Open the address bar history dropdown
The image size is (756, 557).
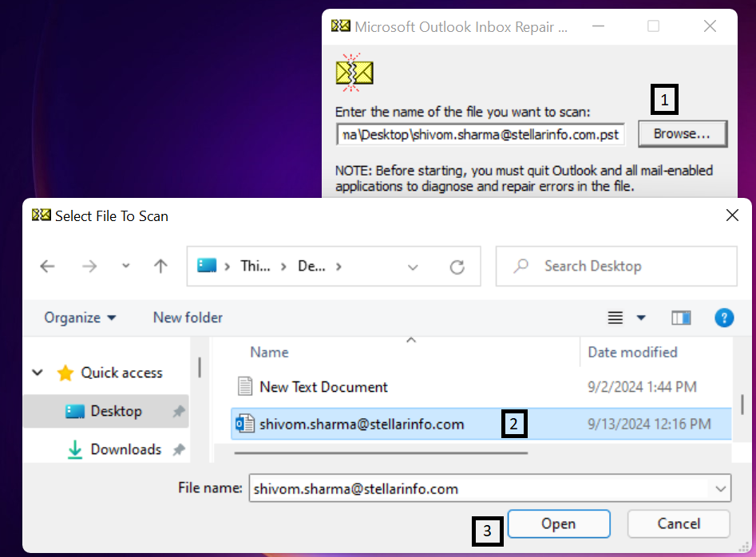pos(413,267)
